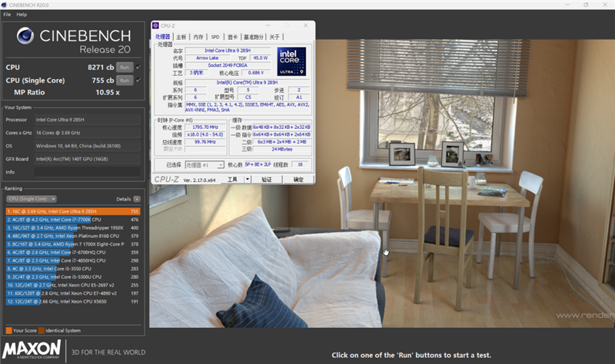Select ranking row Intel Core Ultra 9 285H
Image resolution: width=615 pixels, height=364 pixels.
73,211
